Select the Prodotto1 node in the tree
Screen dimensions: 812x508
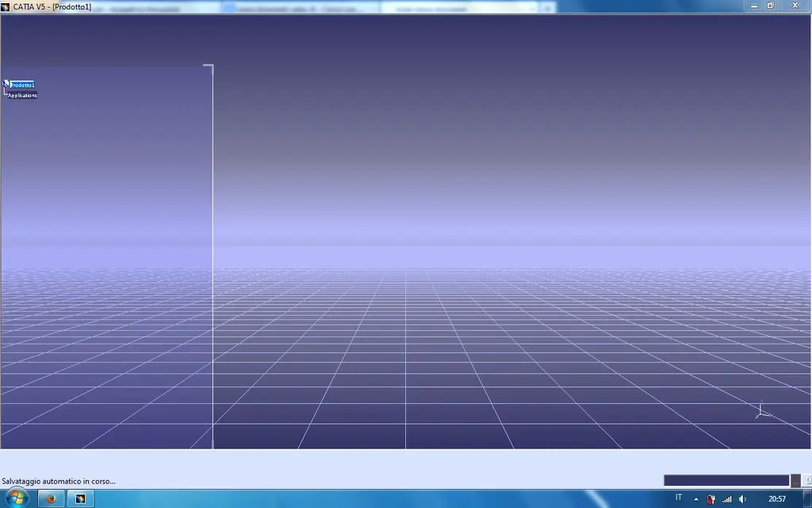pos(22,85)
